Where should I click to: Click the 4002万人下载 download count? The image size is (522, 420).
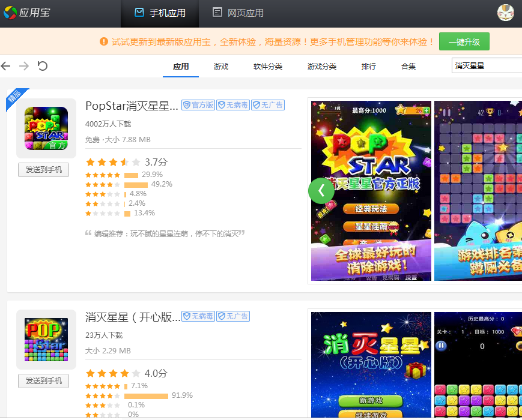click(x=108, y=124)
